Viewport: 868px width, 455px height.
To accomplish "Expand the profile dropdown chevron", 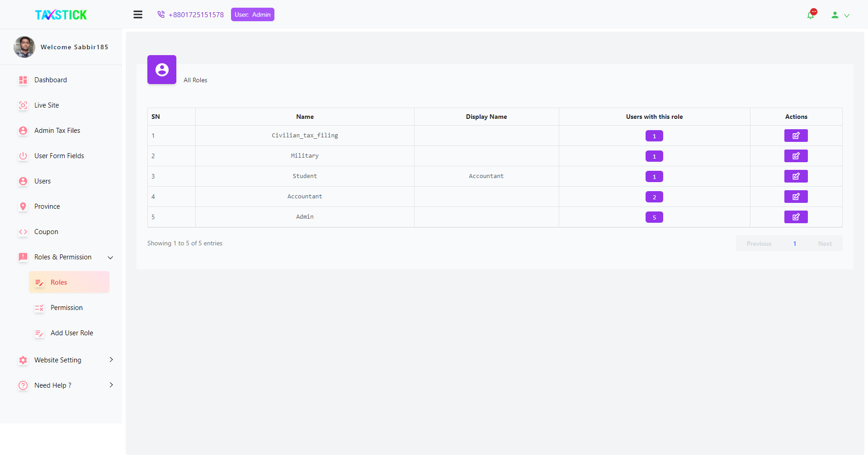I will pyautogui.click(x=847, y=15).
